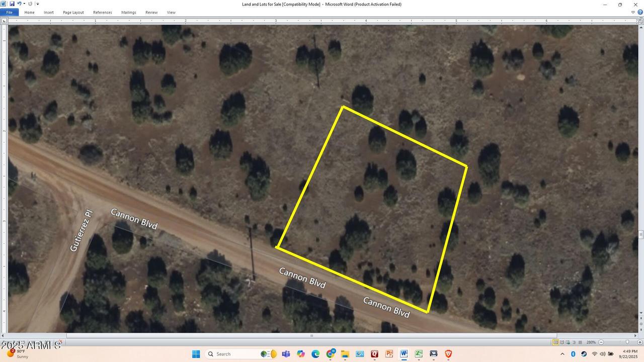Click the zoom out minus button
This screenshot has height=362, width=644.
601,342
